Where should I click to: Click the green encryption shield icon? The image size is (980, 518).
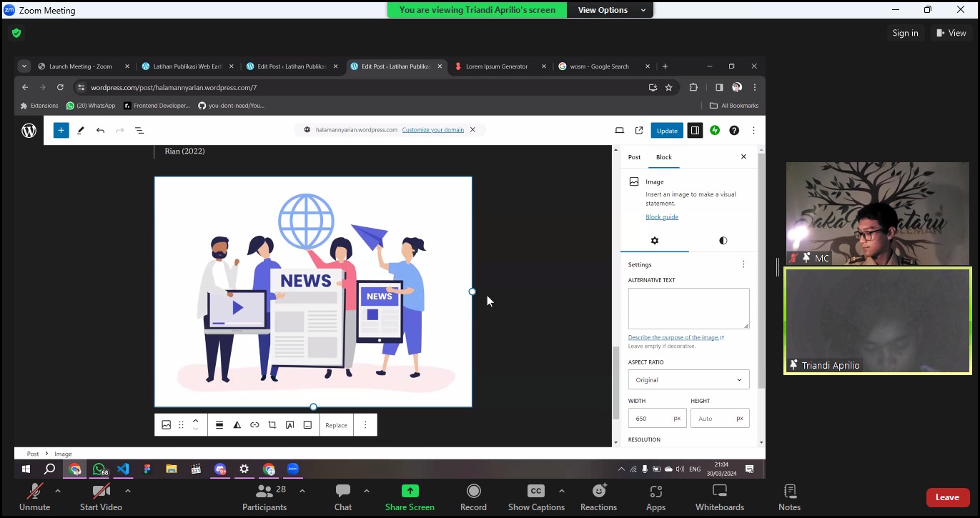pos(16,33)
